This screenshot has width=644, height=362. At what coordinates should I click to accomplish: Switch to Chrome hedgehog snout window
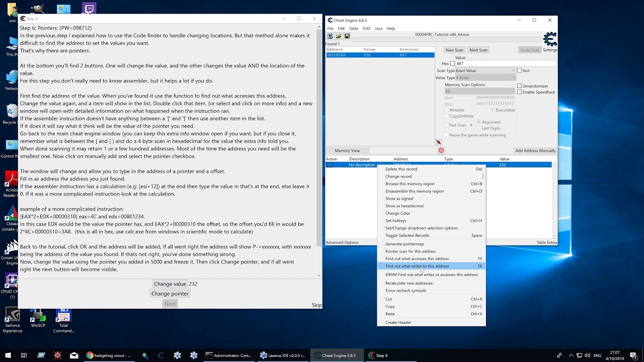tap(109, 355)
